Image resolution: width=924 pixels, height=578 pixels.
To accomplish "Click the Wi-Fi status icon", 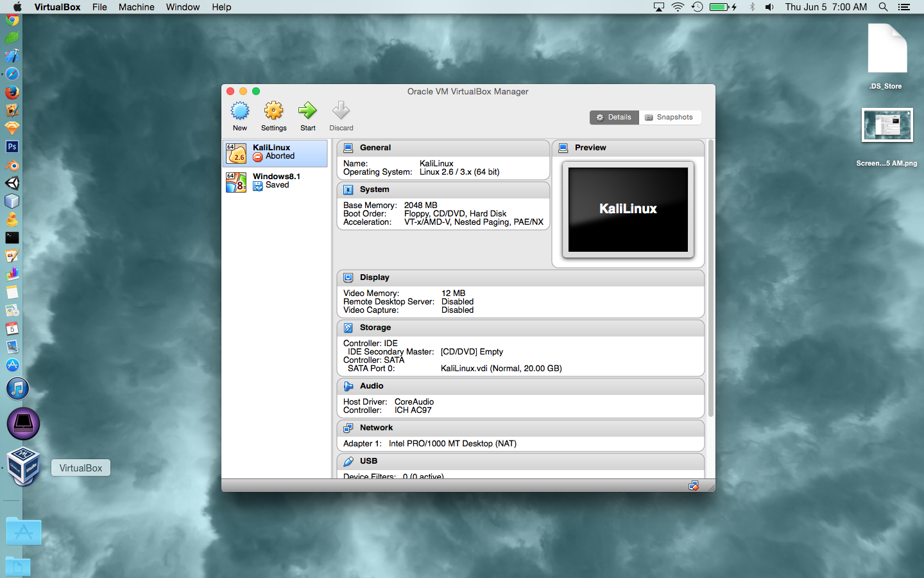I will [x=678, y=7].
